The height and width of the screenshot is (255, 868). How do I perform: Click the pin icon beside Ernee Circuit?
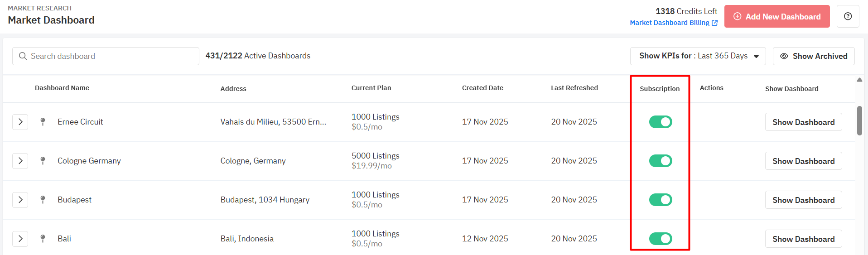pos(43,122)
